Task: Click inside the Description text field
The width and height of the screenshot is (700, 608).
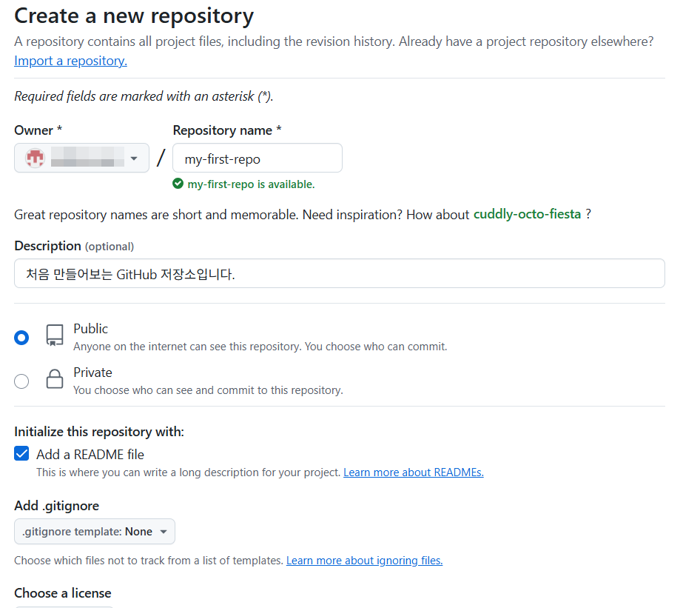Action: coord(339,273)
